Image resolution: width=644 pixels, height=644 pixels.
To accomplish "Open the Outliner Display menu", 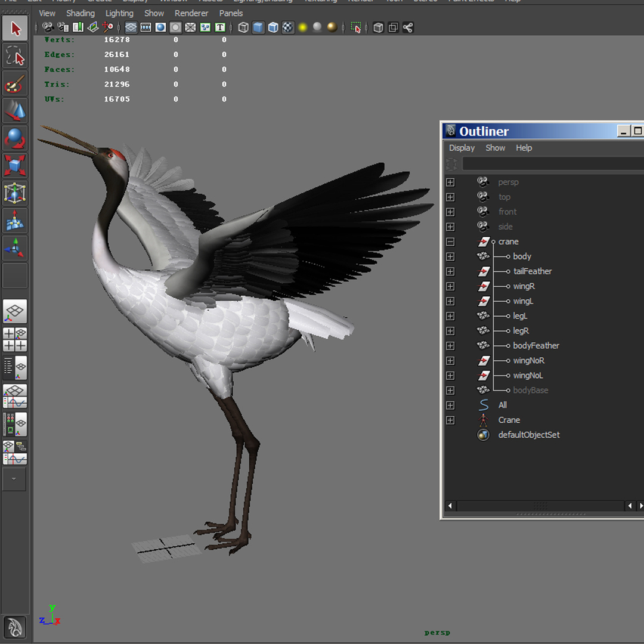I will tap(462, 148).
